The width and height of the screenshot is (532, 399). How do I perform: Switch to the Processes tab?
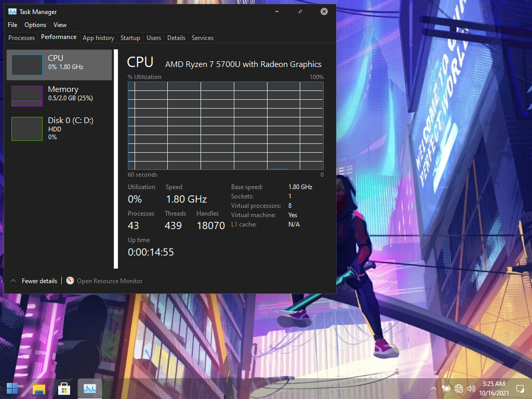21,37
